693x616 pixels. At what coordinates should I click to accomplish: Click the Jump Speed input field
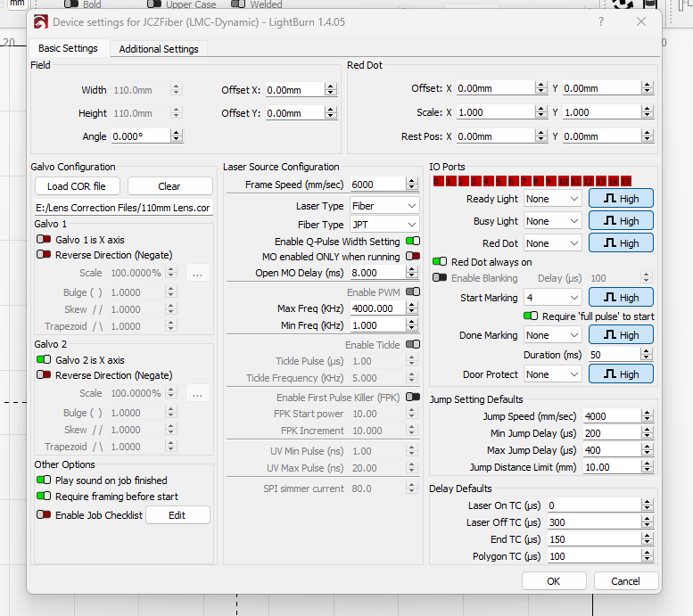tap(613, 416)
